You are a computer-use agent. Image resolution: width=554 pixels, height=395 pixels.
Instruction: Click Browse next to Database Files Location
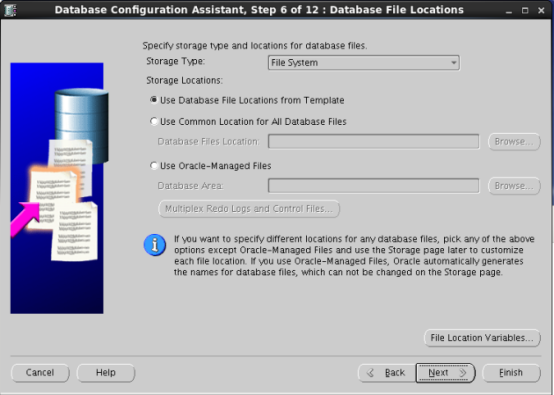[x=514, y=142]
